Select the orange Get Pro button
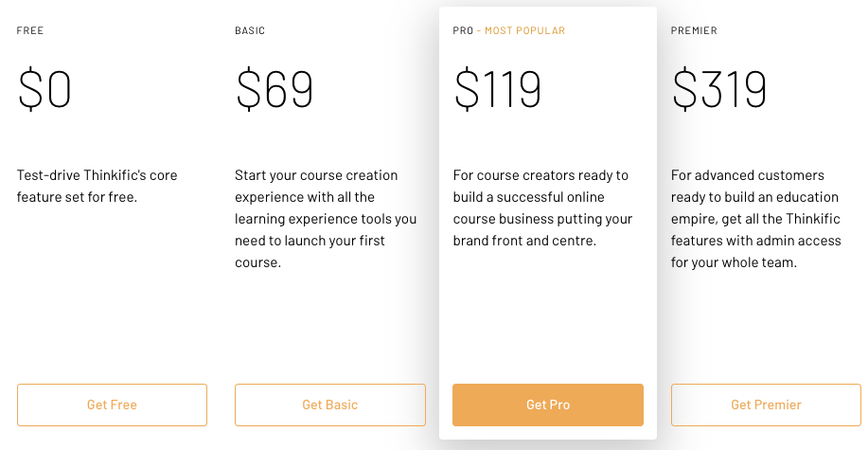This screenshot has height=450, width=868. click(x=548, y=405)
